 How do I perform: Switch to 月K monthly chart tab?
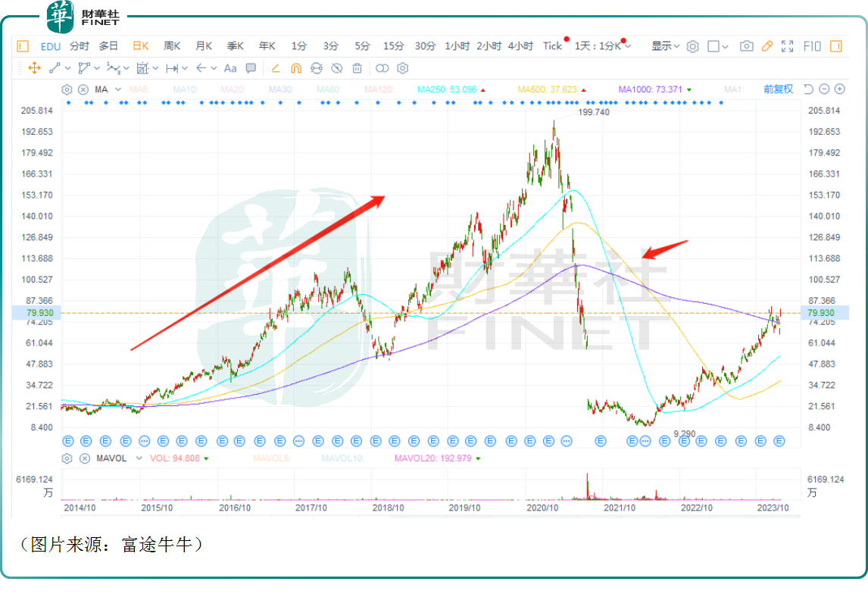[x=204, y=46]
